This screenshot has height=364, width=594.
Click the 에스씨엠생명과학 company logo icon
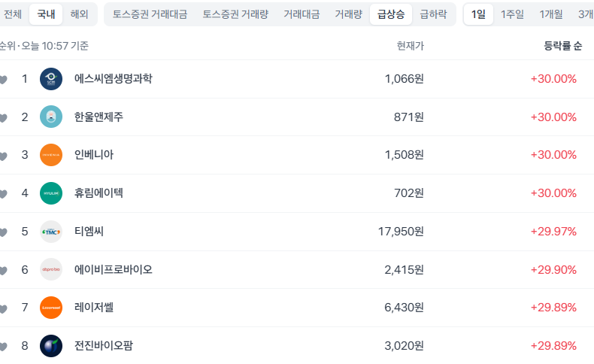51,79
